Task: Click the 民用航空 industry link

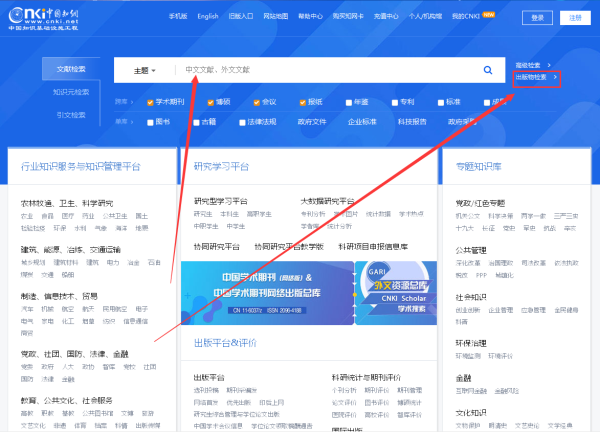Action: (x=114, y=309)
